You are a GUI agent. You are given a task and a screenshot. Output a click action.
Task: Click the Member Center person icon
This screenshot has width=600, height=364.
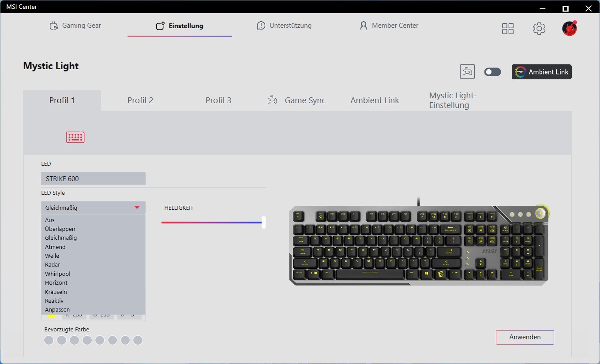coord(364,26)
